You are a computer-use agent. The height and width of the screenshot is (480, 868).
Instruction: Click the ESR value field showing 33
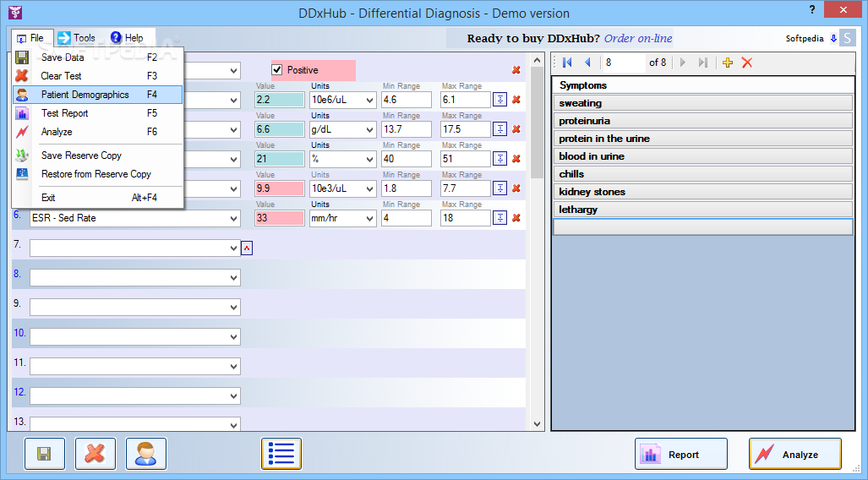click(x=280, y=218)
